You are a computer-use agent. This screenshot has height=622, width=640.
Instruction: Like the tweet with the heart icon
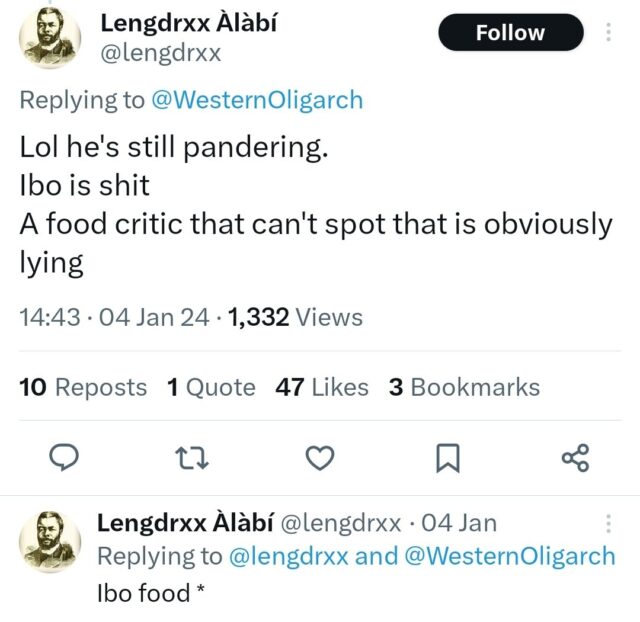(x=319, y=458)
